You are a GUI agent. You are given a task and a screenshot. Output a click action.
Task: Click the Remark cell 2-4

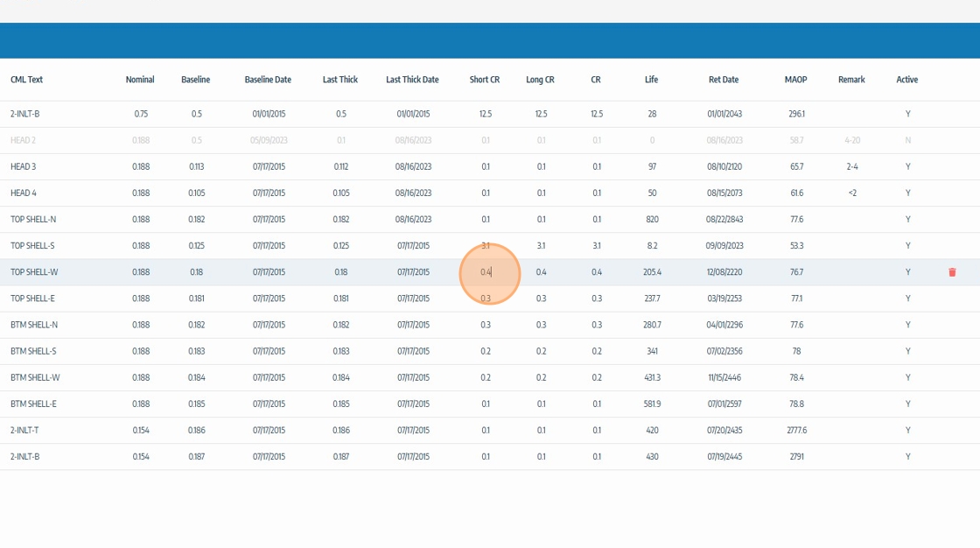852,166
